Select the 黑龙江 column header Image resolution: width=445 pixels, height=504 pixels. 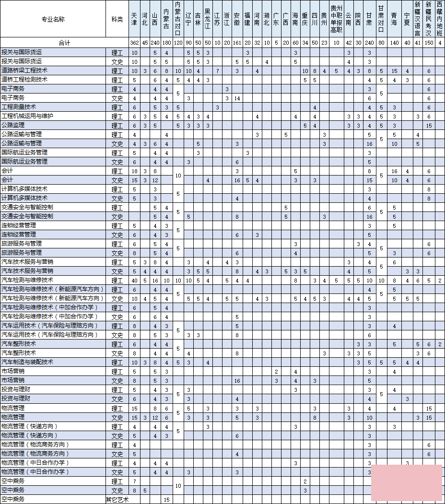(208, 19)
